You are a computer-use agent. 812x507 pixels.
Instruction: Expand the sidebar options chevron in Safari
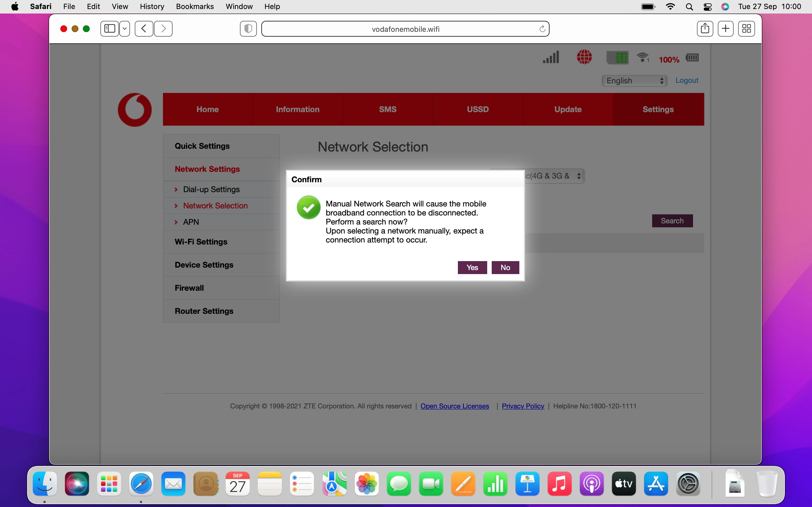point(125,29)
